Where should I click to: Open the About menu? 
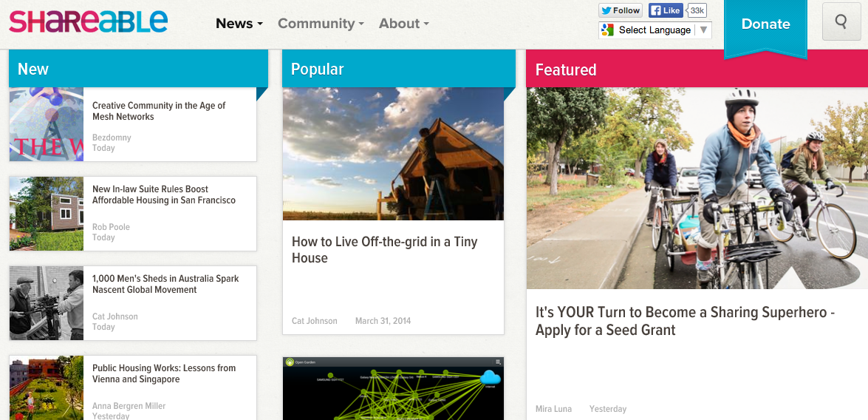[x=403, y=24]
